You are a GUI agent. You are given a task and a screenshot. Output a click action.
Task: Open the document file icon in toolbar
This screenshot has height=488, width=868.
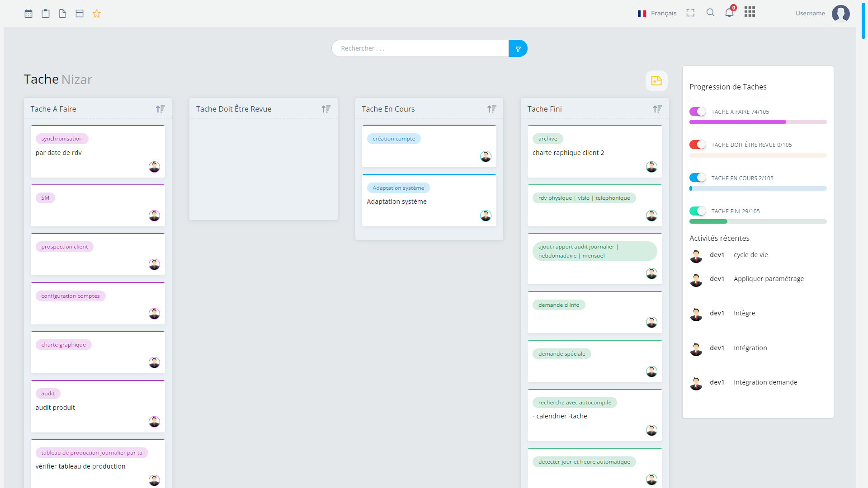click(62, 14)
